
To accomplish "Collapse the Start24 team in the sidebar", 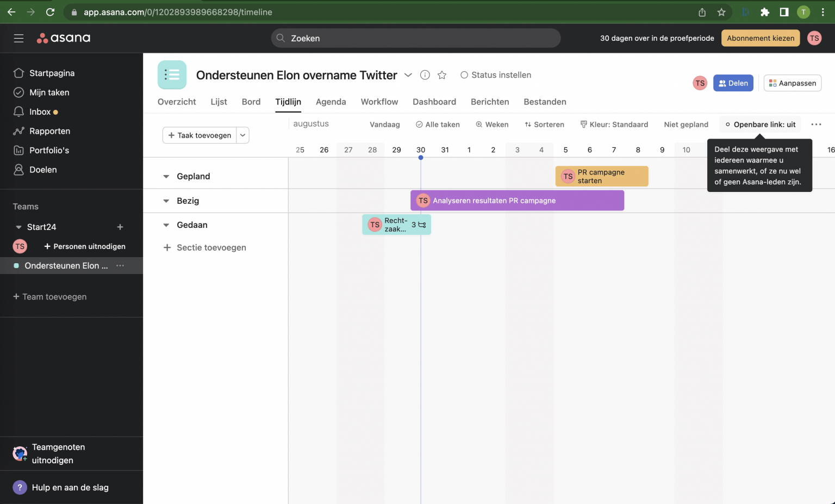I will 17,227.
